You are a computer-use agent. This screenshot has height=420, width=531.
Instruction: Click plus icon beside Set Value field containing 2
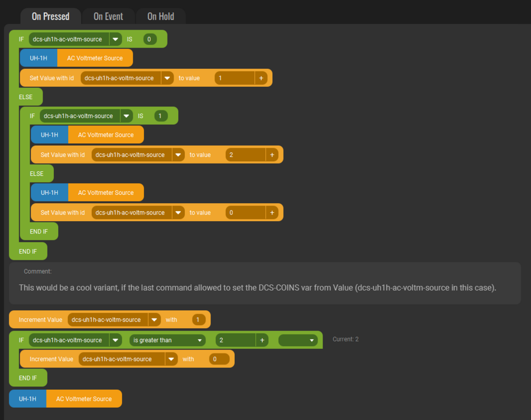click(x=272, y=155)
